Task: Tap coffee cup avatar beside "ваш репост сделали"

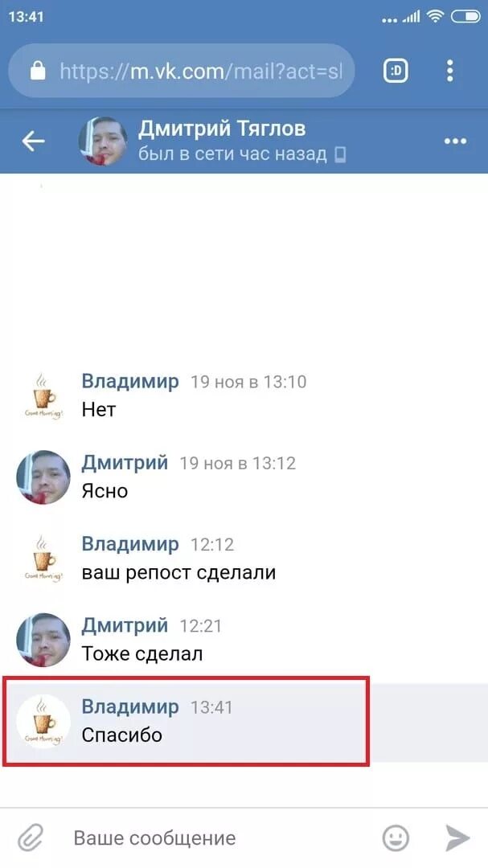Action: [43, 559]
